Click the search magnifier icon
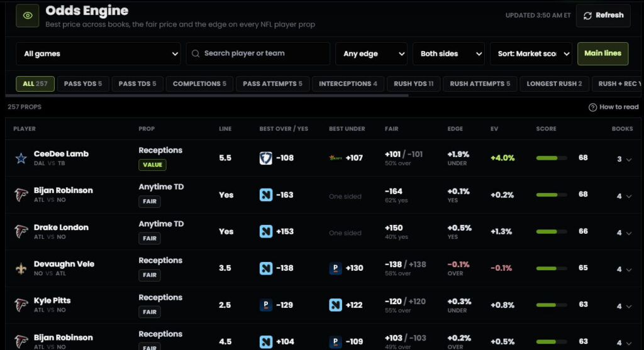Screen dimensions: 644x350 tap(196, 54)
